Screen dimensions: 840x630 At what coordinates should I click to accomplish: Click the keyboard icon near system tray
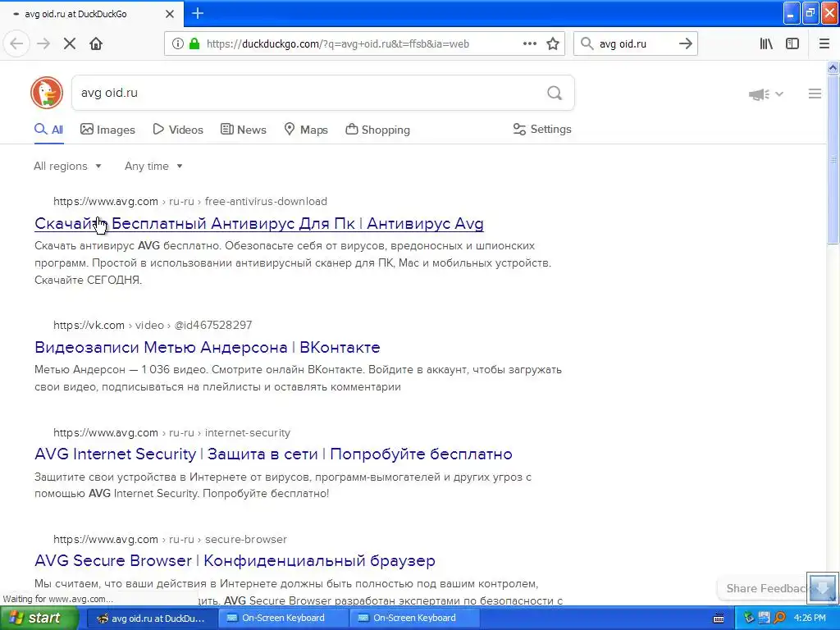[719, 619]
